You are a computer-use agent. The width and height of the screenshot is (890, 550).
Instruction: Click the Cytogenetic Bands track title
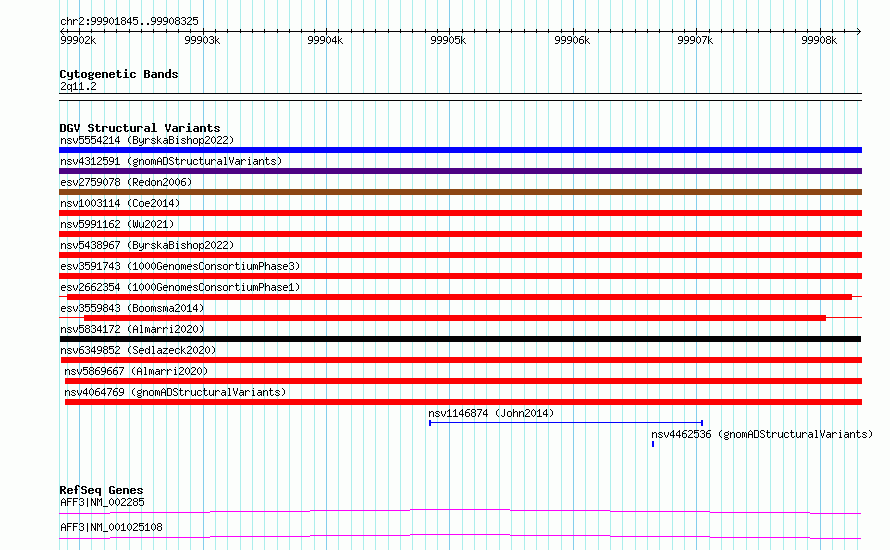(x=119, y=74)
